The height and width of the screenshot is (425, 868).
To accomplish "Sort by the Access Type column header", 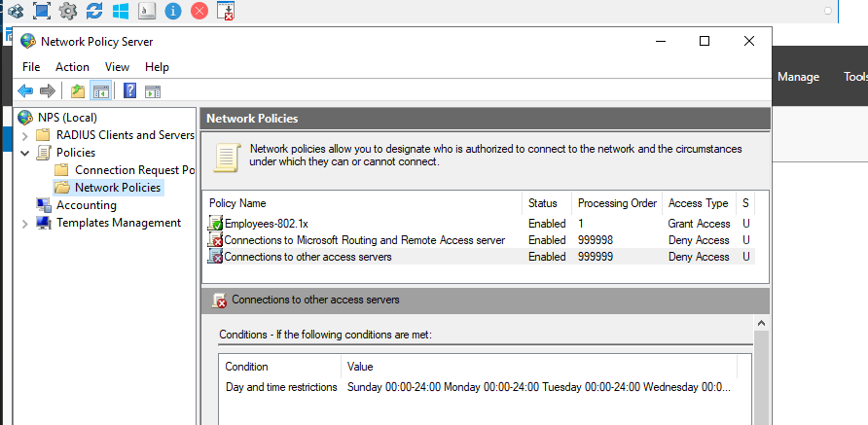I will point(699,203).
